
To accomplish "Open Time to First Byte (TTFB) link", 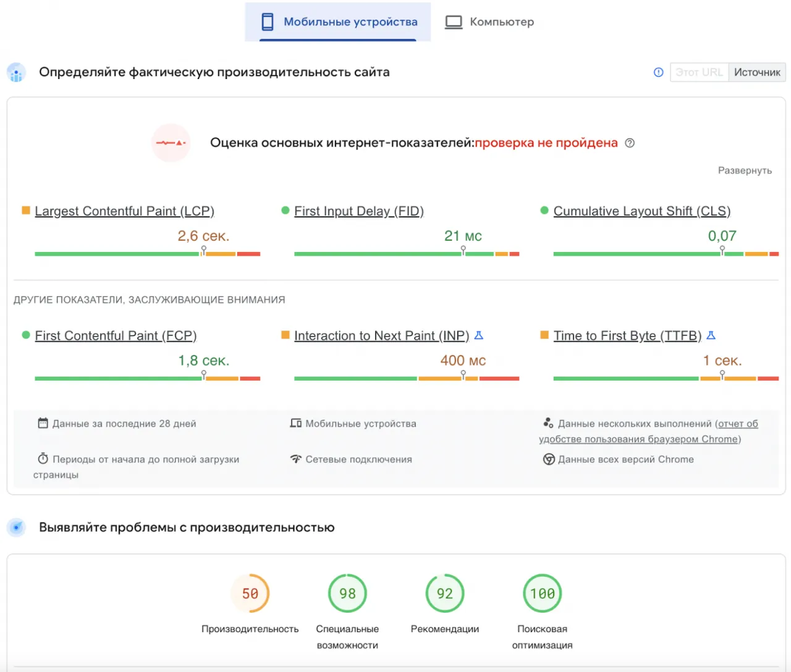I will point(627,336).
